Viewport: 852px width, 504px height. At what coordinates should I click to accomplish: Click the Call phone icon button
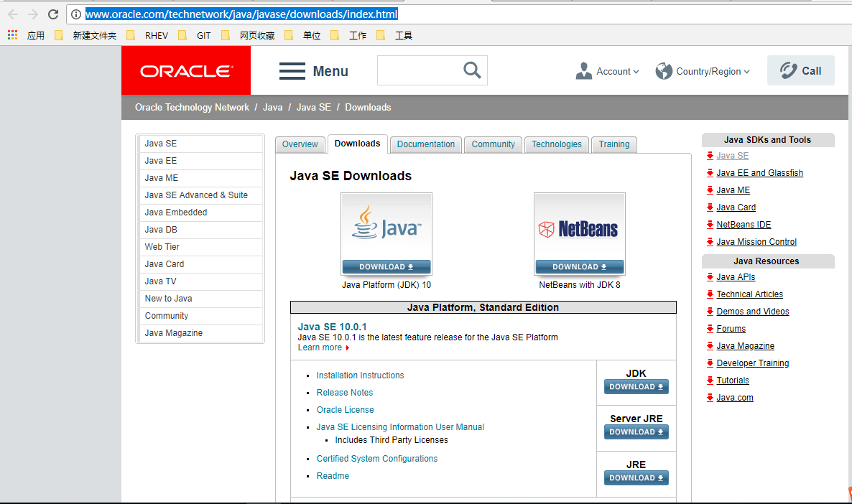(800, 70)
